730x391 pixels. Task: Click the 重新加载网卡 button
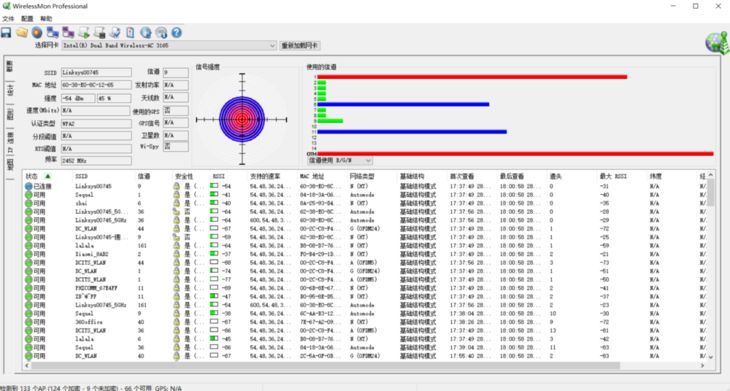(x=300, y=46)
